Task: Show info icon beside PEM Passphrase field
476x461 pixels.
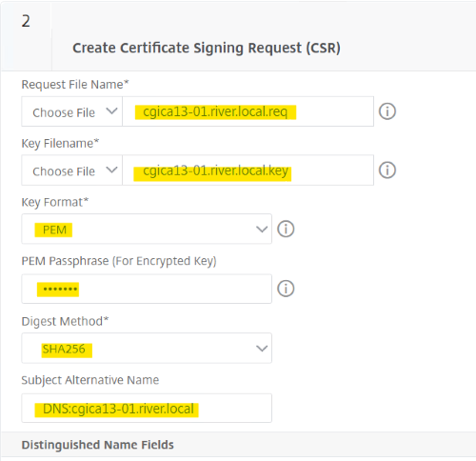Action: tap(286, 289)
